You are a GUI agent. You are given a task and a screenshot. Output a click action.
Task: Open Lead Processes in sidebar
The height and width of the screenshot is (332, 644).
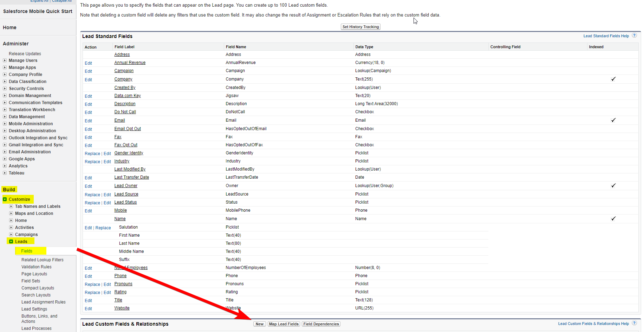click(37, 328)
